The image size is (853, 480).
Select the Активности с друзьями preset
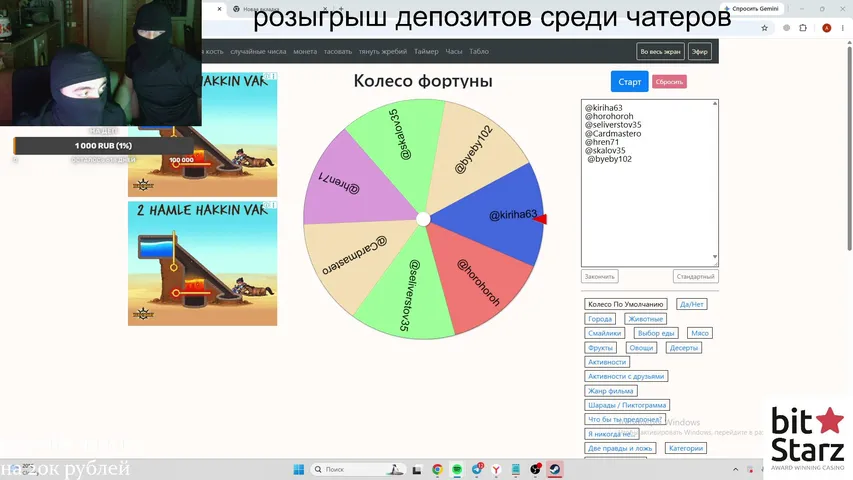point(626,376)
